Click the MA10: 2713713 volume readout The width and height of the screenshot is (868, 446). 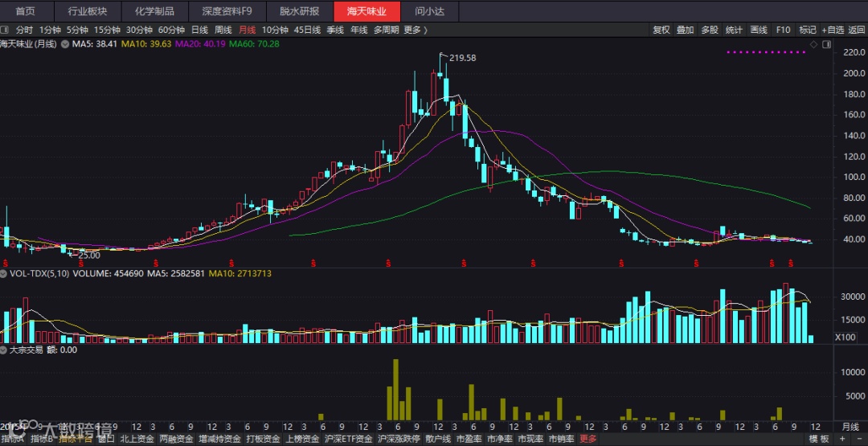241,273
